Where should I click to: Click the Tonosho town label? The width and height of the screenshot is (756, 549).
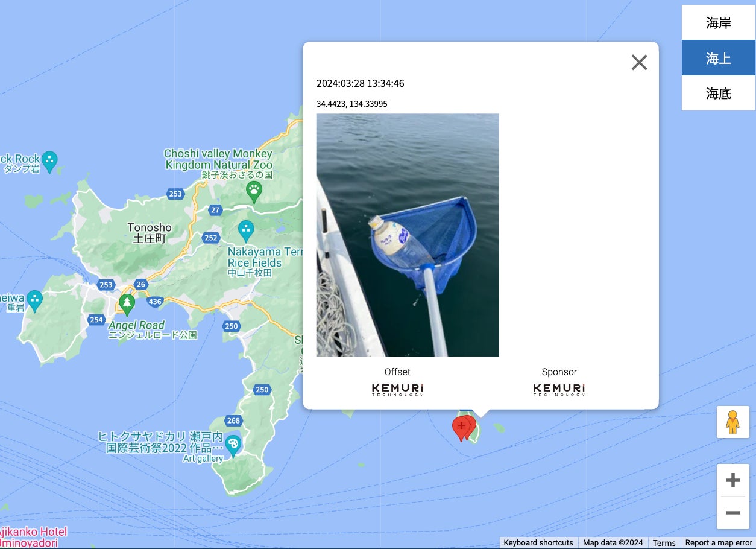(150, 233)
